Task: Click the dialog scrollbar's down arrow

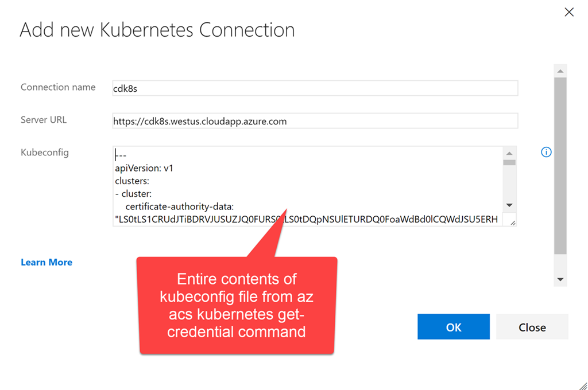Action: coord(560,280)
